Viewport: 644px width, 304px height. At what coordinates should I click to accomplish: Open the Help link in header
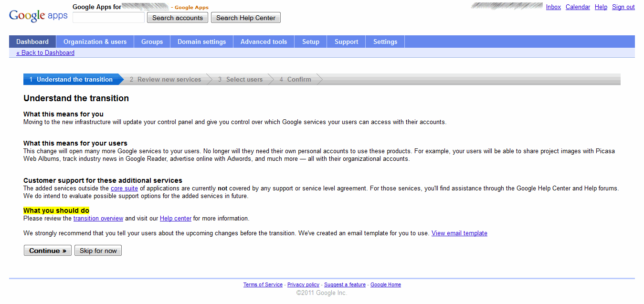[x=601, y=7]
